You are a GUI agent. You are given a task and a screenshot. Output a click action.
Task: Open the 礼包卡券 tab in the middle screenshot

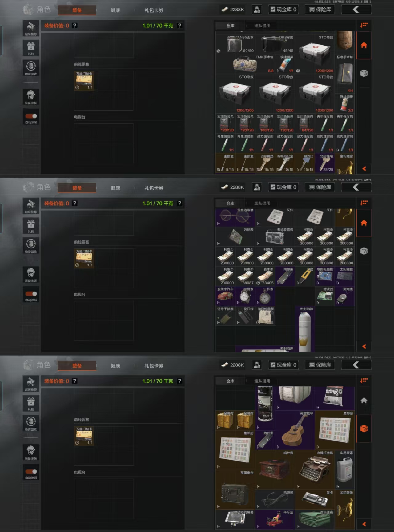[154, 188]
